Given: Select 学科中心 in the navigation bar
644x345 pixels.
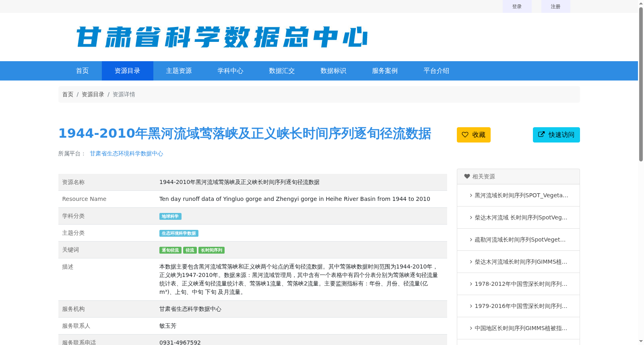Looking at the screenshot, I should click(231, 71).
